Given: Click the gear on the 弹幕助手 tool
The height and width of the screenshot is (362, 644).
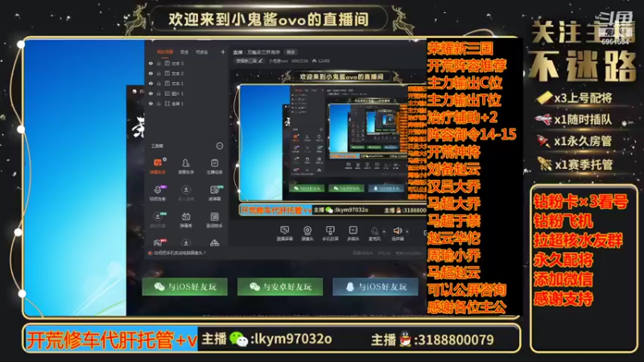Looking at the screenshot, I should (165, 158).
